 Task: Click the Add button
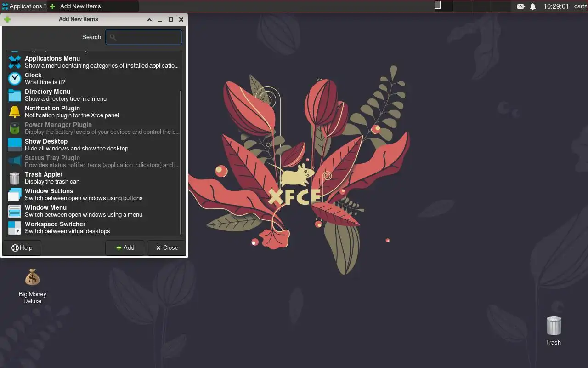point(125,247)
